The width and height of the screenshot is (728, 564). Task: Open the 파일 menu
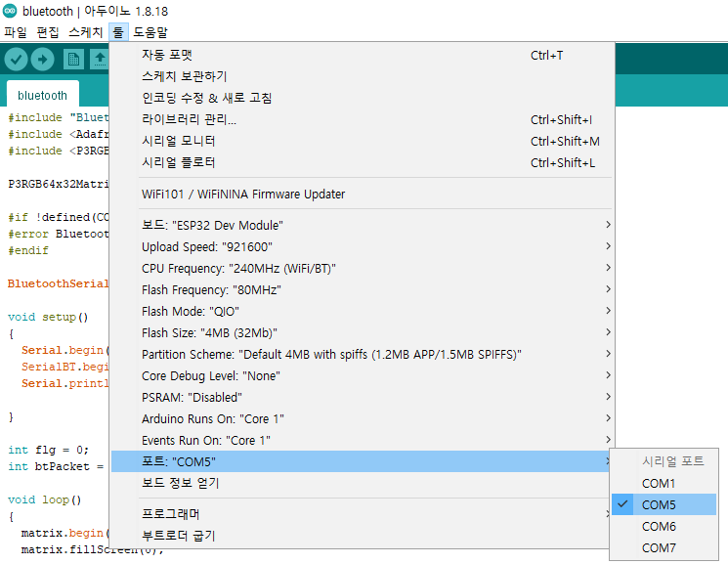coord(16,32)
